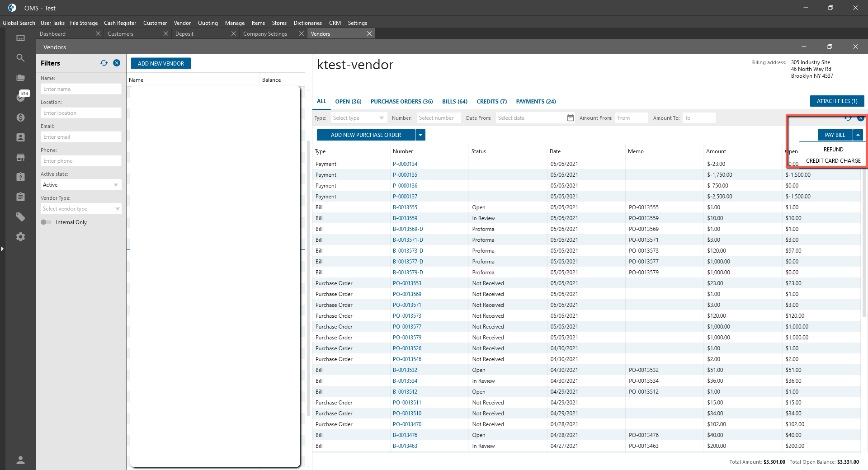Open the Cash Register menu

(120, 23)
